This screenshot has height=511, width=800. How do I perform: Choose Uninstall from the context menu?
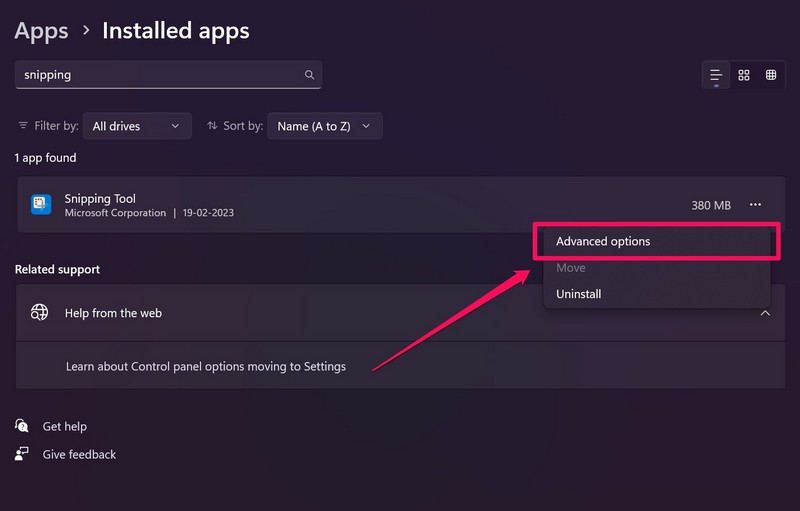[579, 294]
